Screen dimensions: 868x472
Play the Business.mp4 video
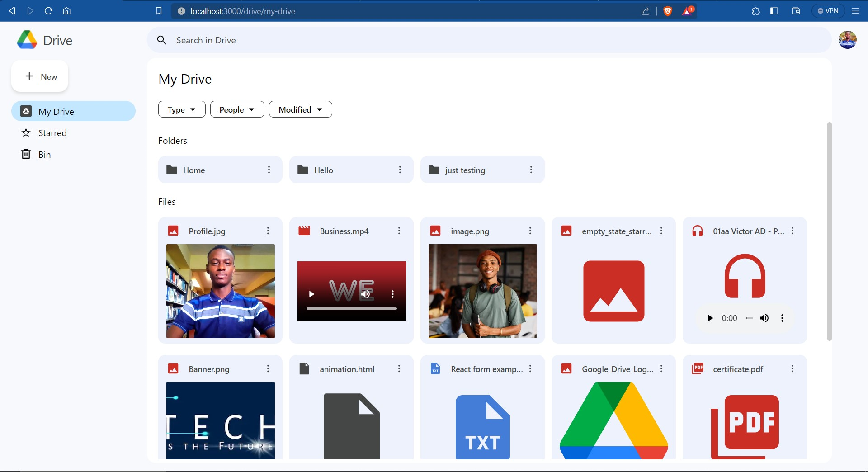311,294
